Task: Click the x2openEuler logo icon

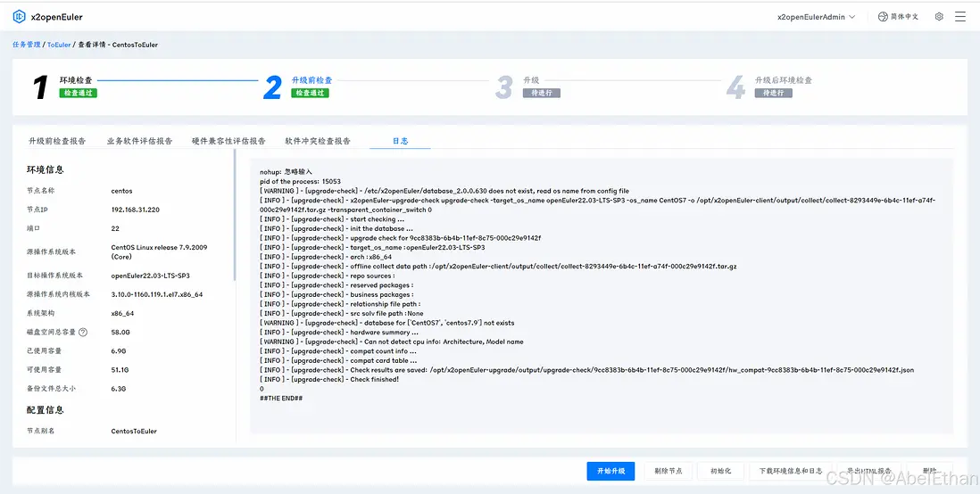Action: [19, 17]
